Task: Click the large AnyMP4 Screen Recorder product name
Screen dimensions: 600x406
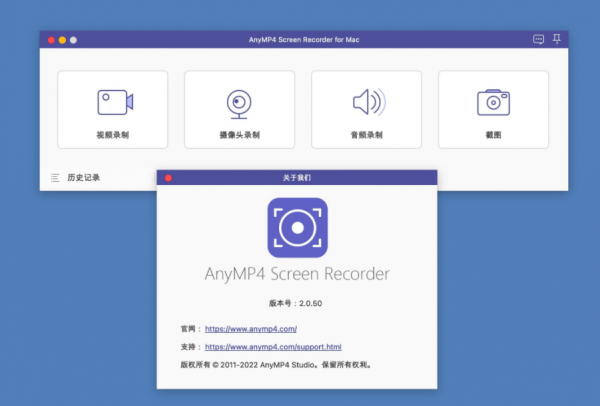Action: click(297, 274)
